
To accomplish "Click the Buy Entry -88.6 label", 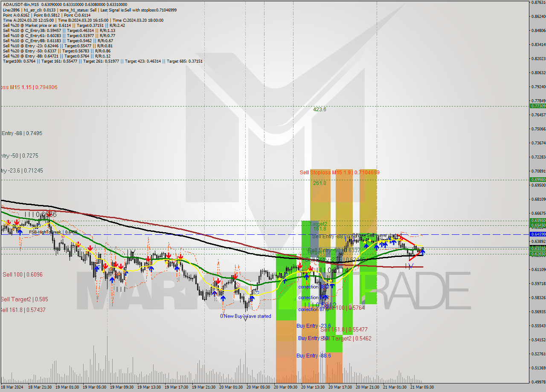I will coord(314,355).
